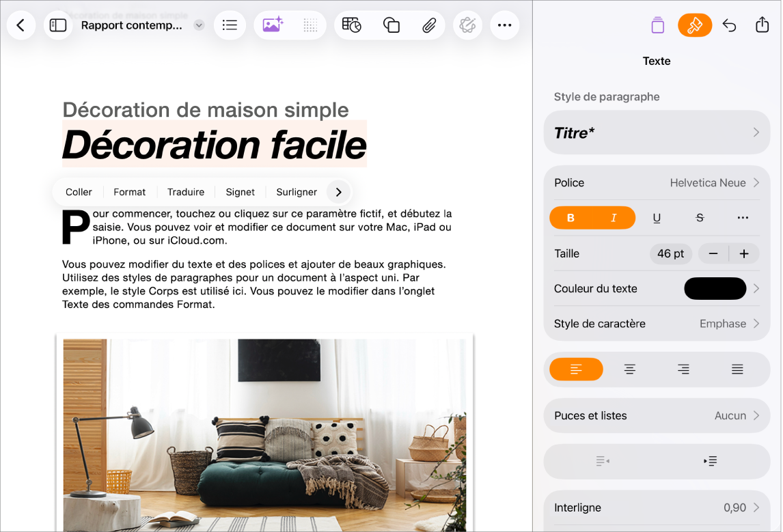Tap the orange Format paintbrush icon

695,25
